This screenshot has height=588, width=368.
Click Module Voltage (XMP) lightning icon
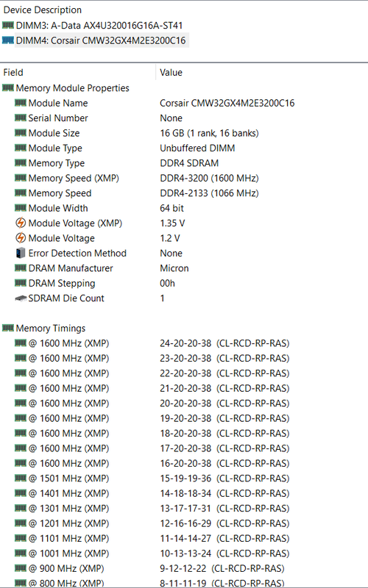21,223
